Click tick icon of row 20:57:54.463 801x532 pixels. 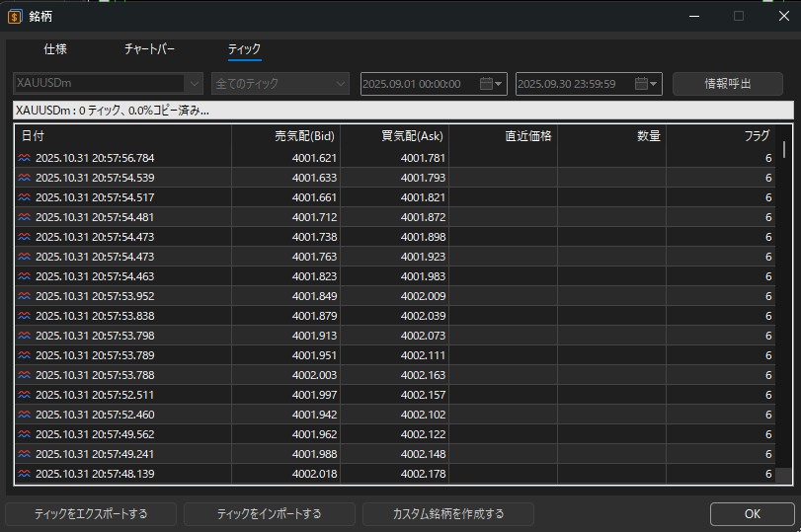pos(24,276)
